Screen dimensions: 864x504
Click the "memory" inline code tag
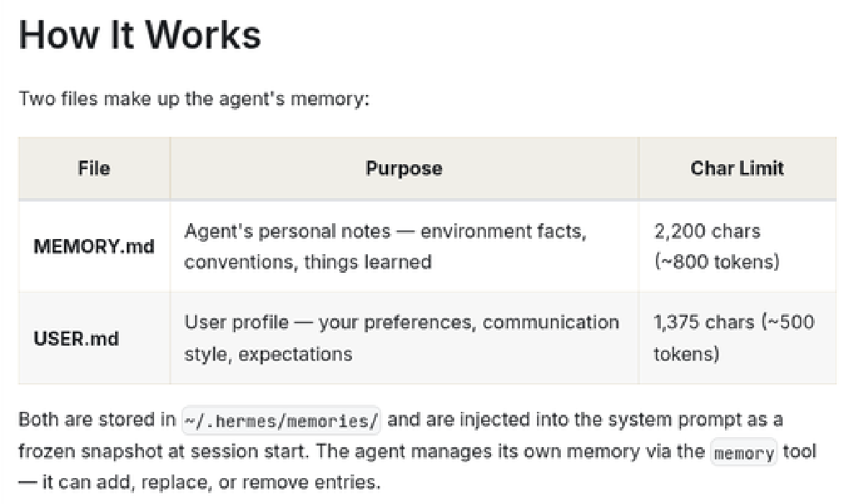[x=744, y=453]
